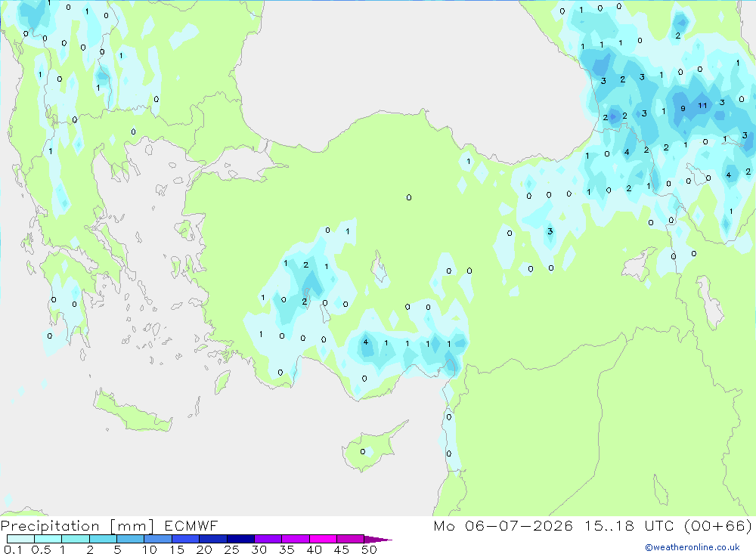Click the 25–30 mm dark navy legend box
Image resolution: width=756 pixels, height=554 pixels.
pyautogui.click(x=240, y=539)
